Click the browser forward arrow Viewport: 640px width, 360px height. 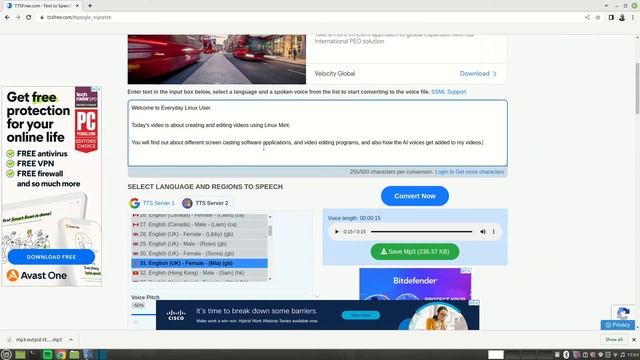18,18
